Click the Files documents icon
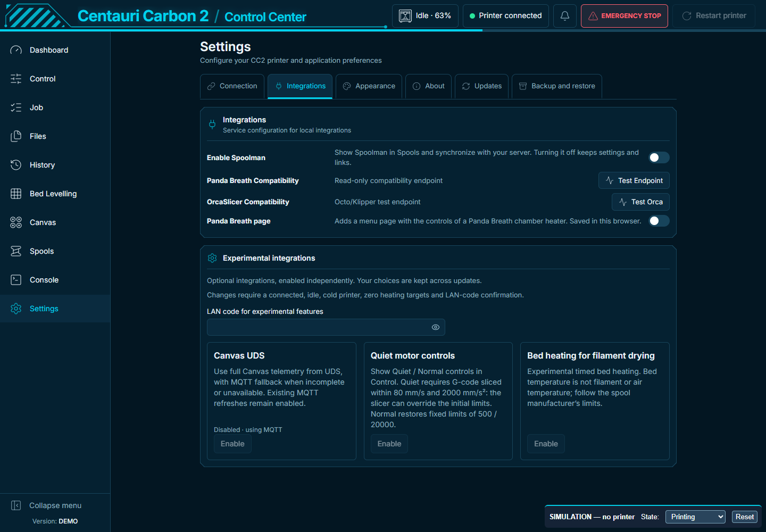Viewport: 766px width, 532px height. click(x=16, y=136)
